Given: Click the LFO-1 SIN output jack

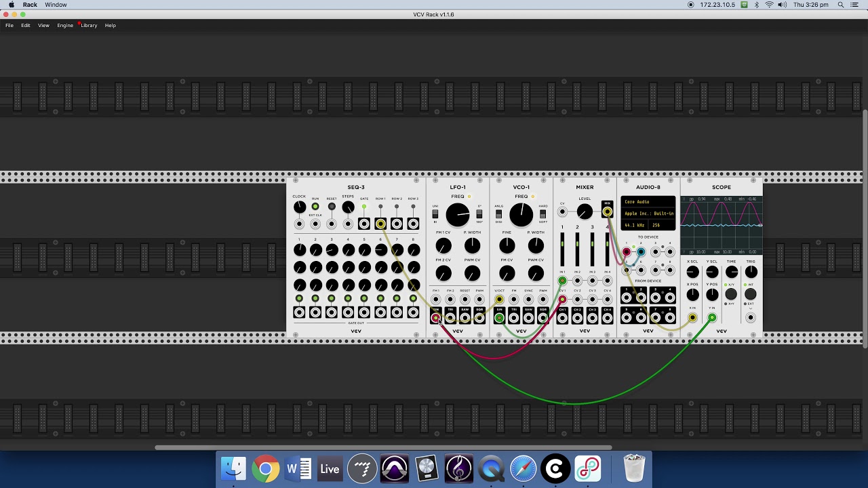Looking at the screenshot, I should [435, 317].
